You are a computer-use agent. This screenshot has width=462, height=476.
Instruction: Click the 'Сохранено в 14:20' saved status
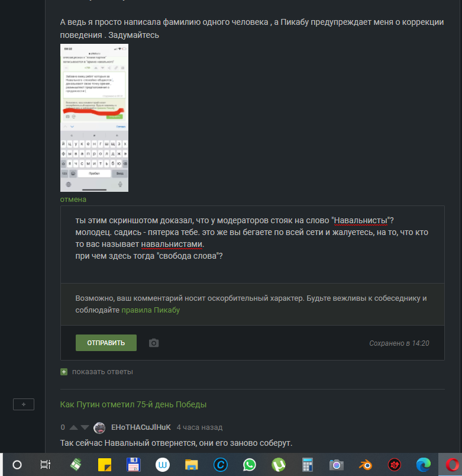click(399, 343)
